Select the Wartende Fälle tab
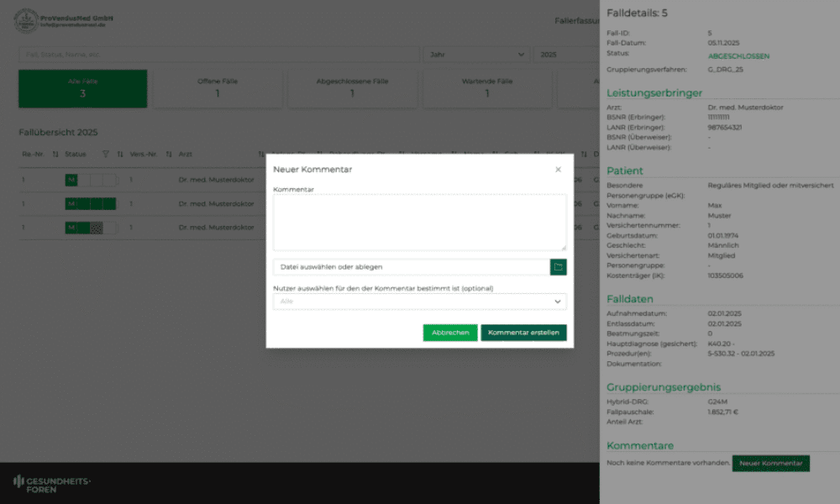The image size is (840, 504). [487, 88]
